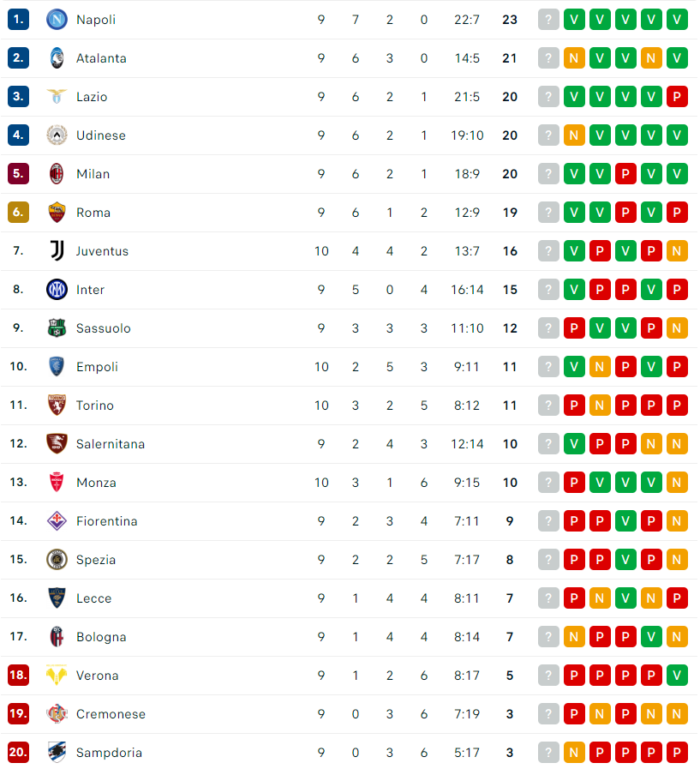Click the Inter club badge
This screenshot has width=700, height=769.
tap(57, 290)
